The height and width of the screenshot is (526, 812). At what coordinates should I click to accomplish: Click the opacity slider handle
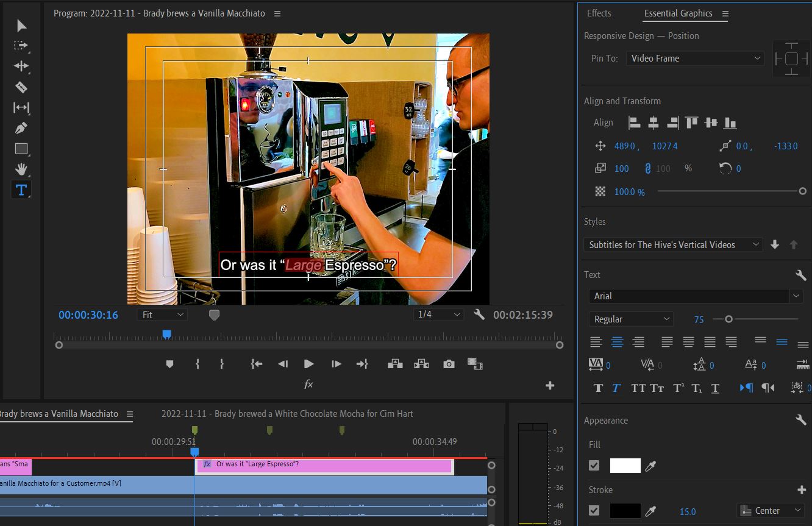point(802,191)
